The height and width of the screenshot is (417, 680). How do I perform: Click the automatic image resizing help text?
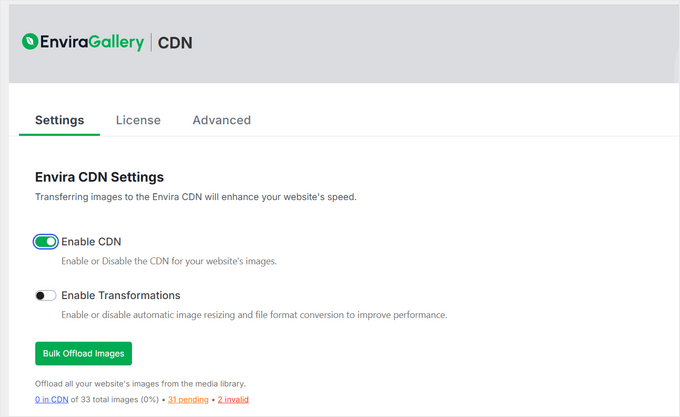253,315
